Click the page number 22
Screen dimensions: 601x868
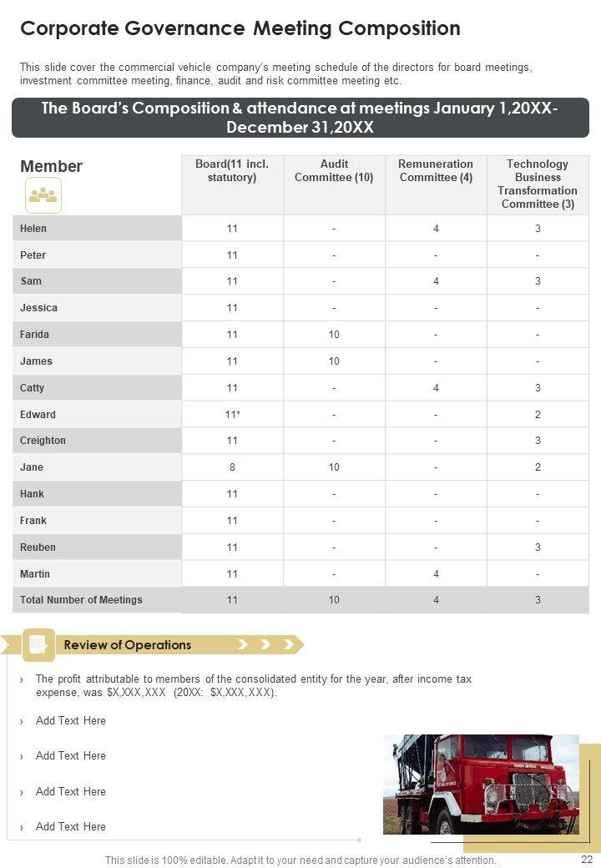point(587,860)
